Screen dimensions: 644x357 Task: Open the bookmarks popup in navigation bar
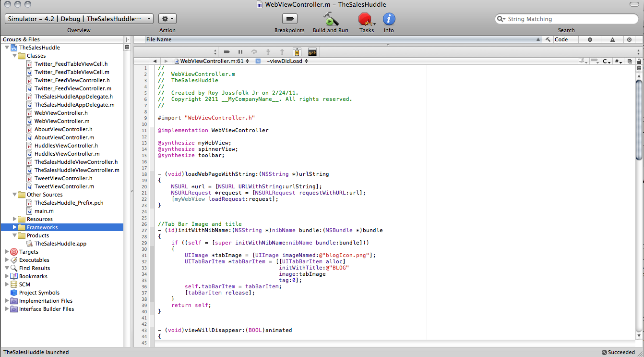[584, 61]
